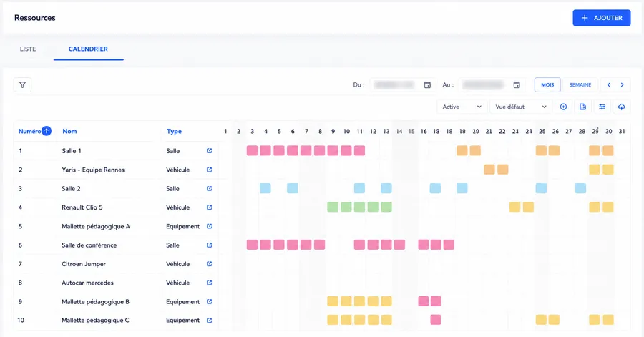Viewport: 644px width, 337px height.
Task: Click Véhicule type in Citroen Jumper row
Action: (x=178, y=264)
